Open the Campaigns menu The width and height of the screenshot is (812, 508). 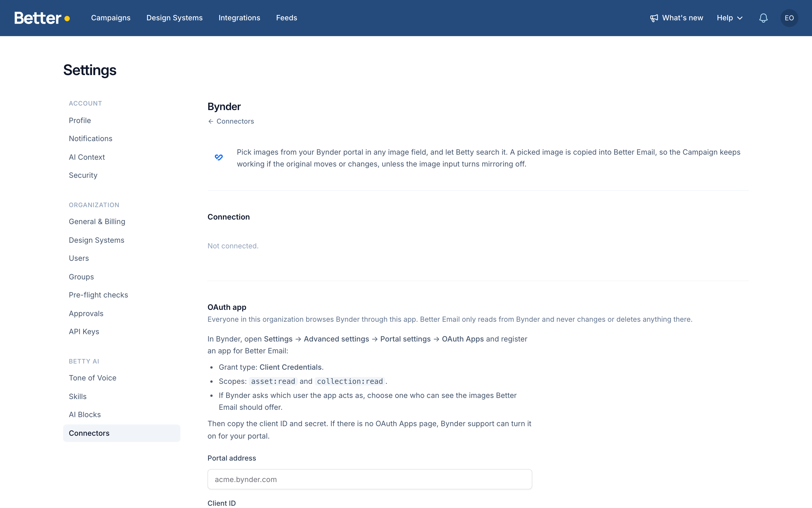(x=111, y=18)
